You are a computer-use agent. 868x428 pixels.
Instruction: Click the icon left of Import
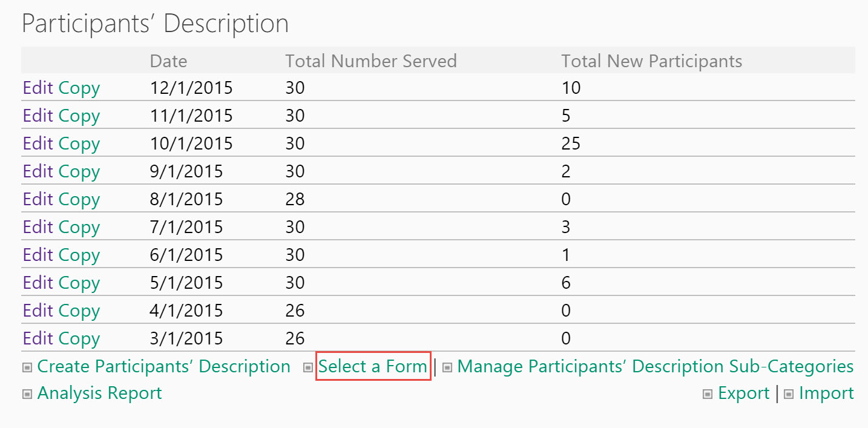788,394
